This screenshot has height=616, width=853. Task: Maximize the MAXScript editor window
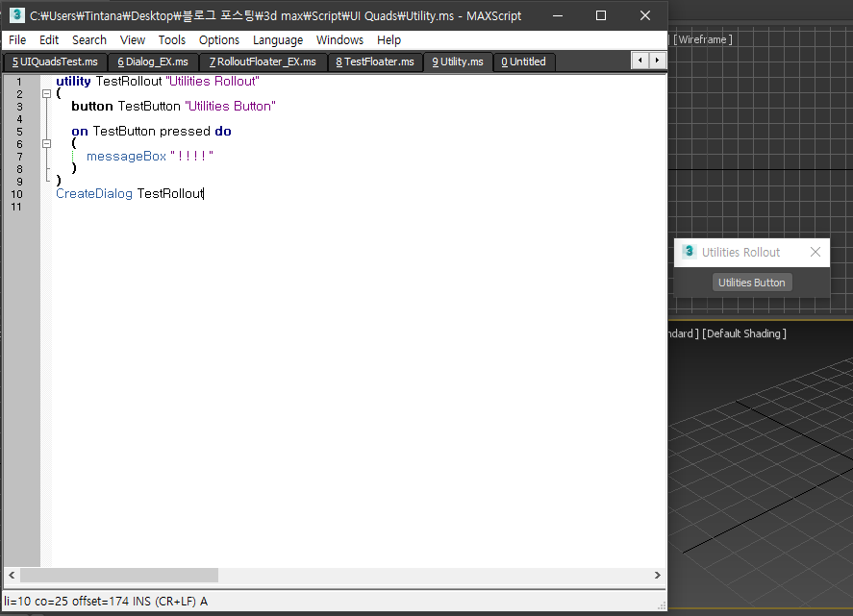tap(601, 15)
